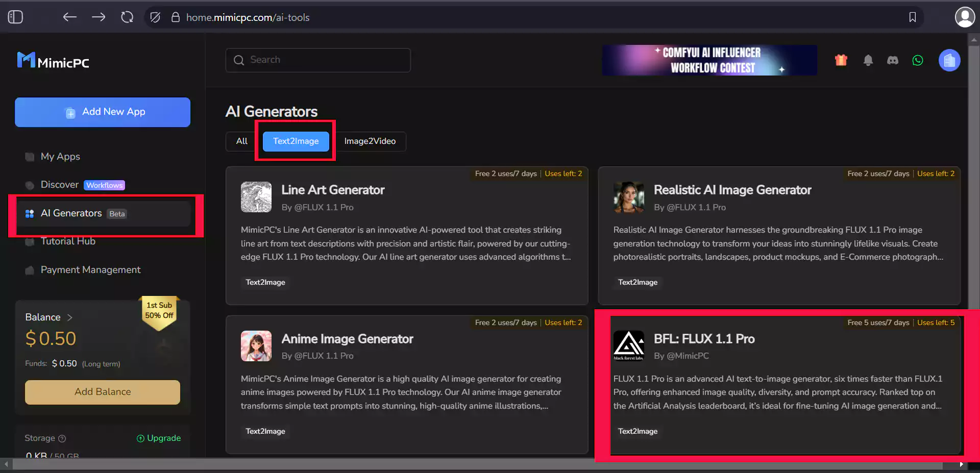This screenshot has width=980, height=473.
Task: Click the horizontal scrollbar left arrow
Action: (x=6, y=464)
